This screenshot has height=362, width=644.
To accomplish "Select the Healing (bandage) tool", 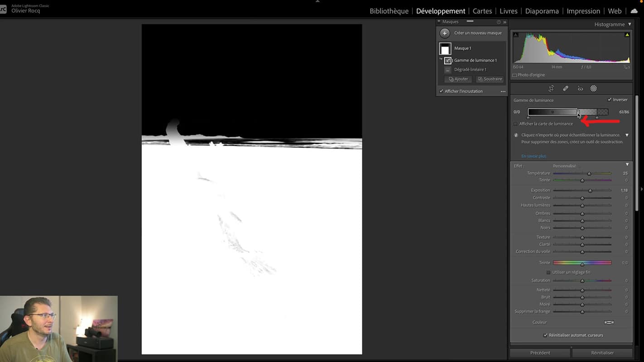I will click(x=566, y=89).
